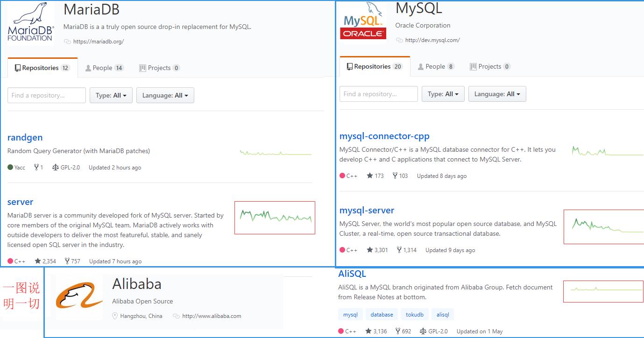Click the fork icon on randgen repo
The width and height of the screenshot is (644, 338).
pos(36,167)
